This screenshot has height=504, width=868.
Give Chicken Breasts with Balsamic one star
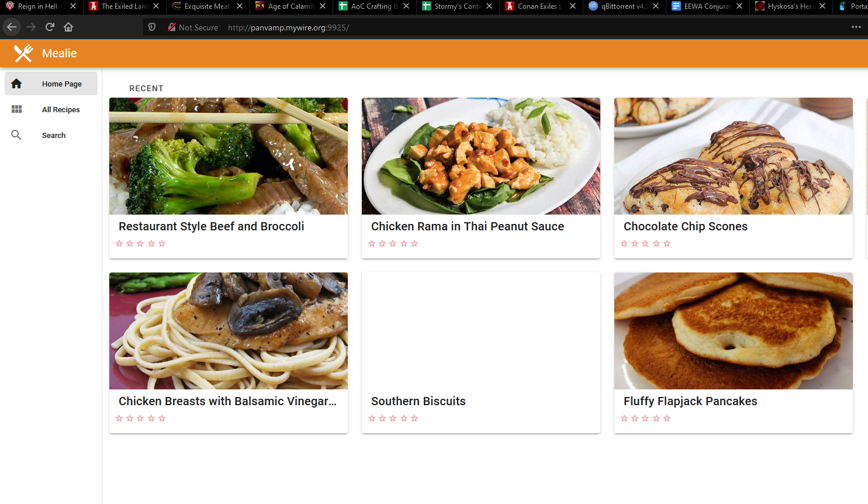(119, 418)
